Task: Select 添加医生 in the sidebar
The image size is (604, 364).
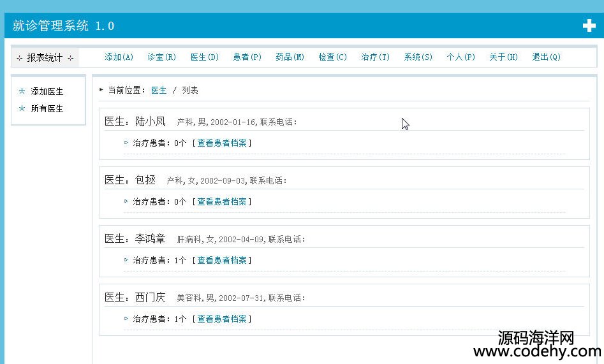Action: [x=47, y=91]
